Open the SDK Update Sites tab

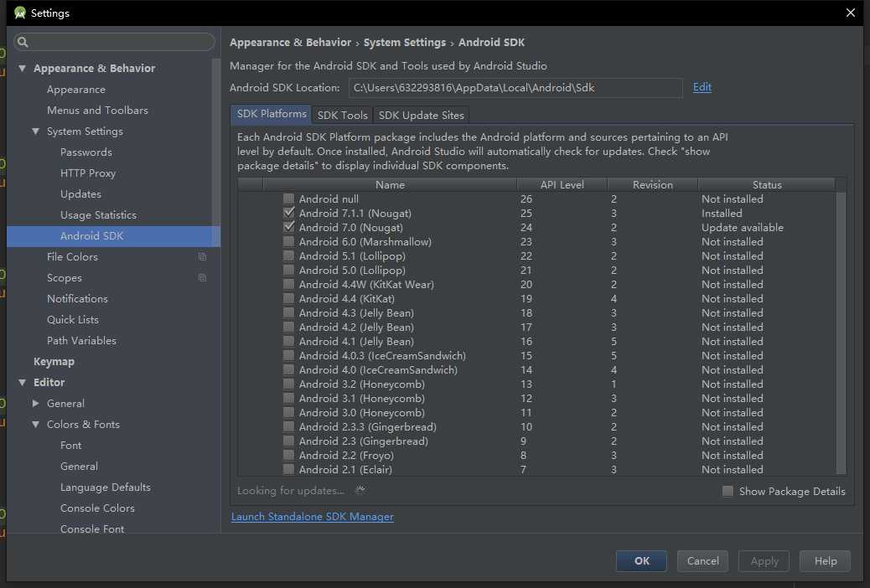[x=421, y=116]
